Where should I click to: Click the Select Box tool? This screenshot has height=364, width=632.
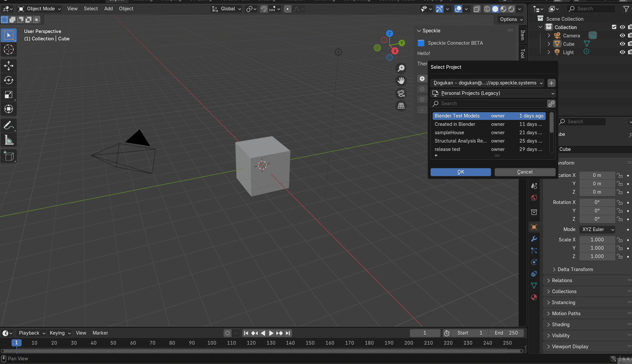click(9, 35)
